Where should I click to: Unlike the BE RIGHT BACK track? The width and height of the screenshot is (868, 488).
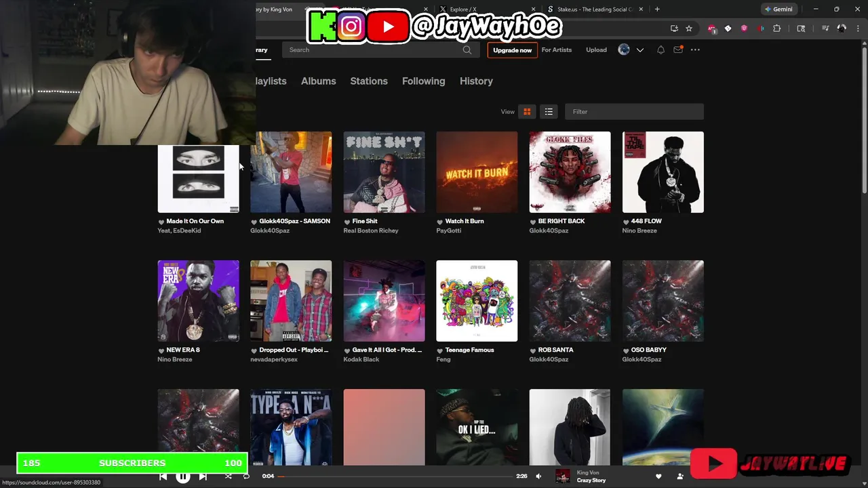533,222
